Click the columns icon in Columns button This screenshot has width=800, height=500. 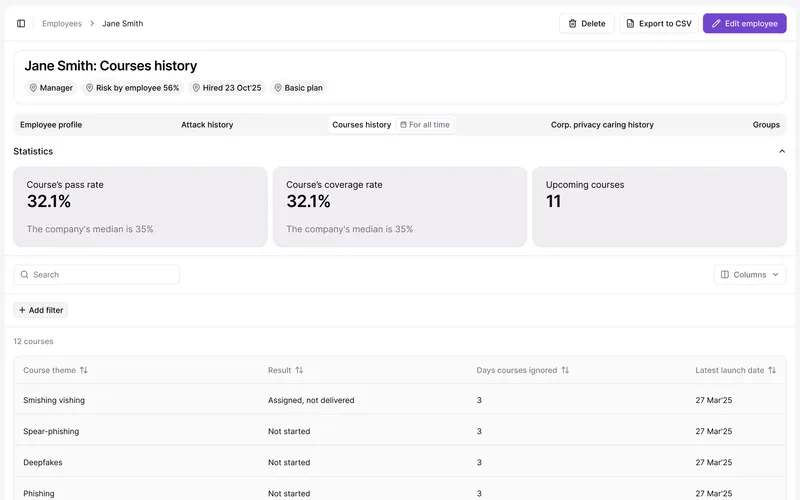point(724,274)
